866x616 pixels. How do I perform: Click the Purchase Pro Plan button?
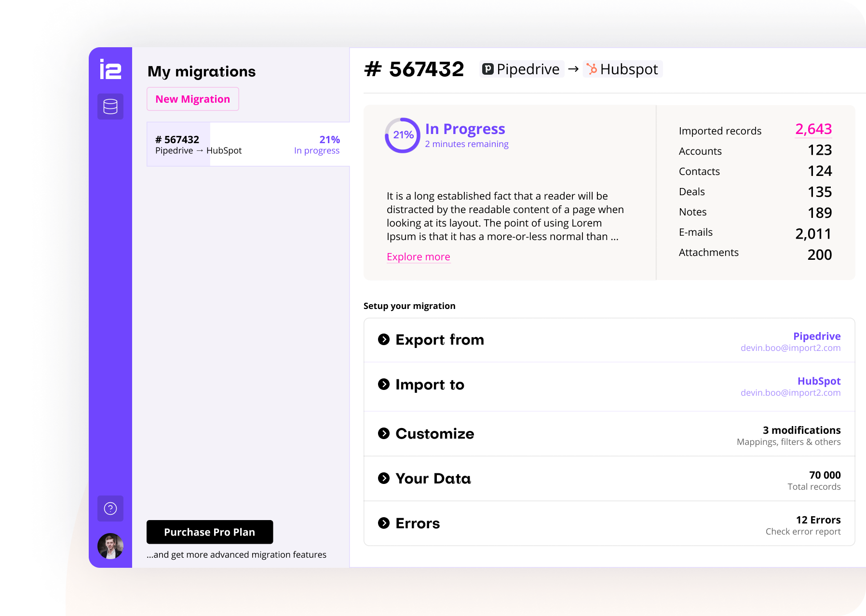[209, 532]
